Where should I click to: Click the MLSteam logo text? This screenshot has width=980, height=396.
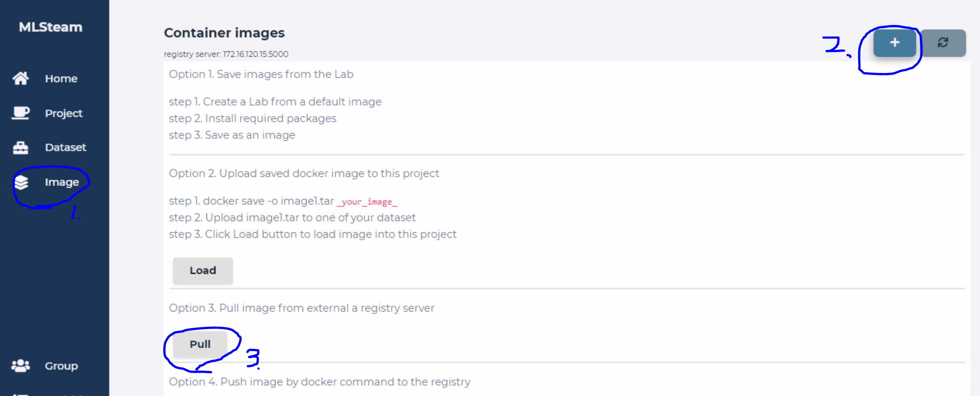(51, 27)
